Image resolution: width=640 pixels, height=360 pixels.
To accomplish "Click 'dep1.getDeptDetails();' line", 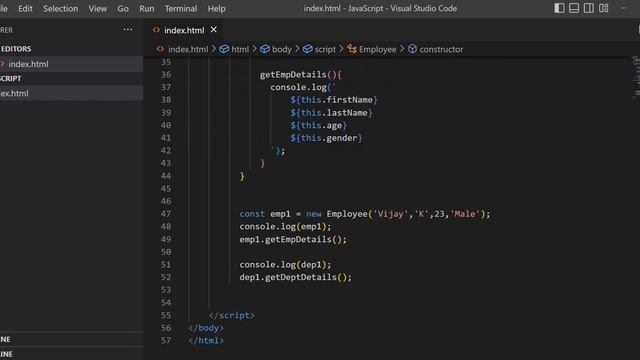I will click(296, 277).
